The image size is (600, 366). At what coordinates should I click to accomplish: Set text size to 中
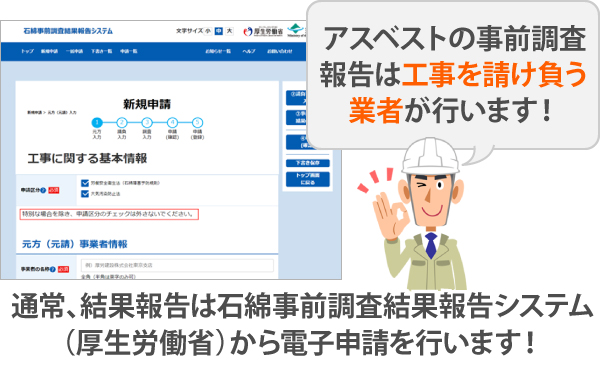point(219,31)
